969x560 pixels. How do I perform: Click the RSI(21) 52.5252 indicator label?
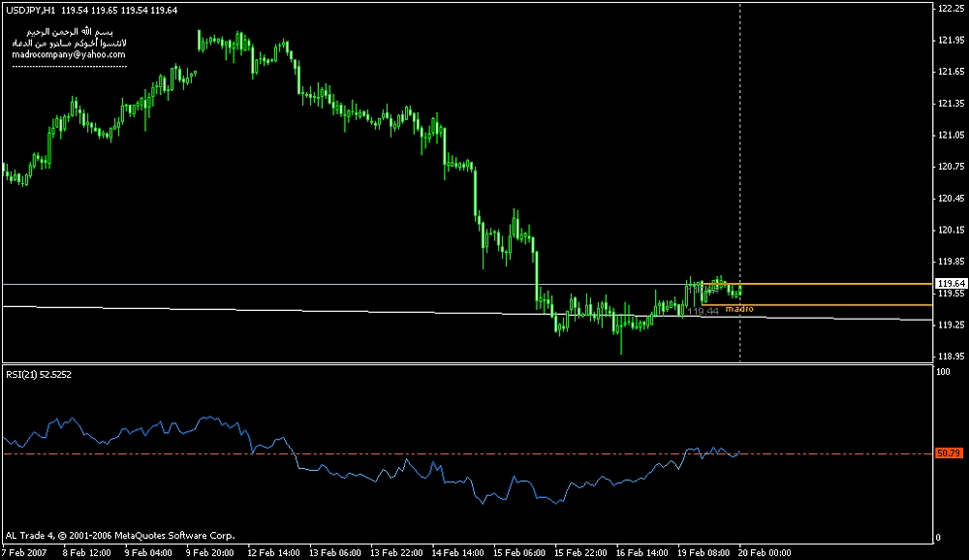tap(39, 375)
